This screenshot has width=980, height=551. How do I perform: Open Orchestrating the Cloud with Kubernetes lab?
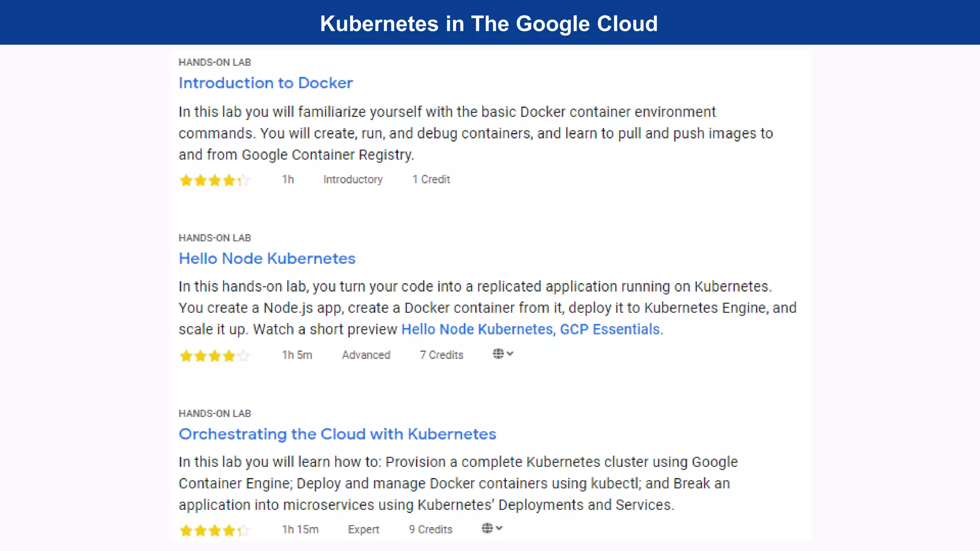tap(337, 434)
